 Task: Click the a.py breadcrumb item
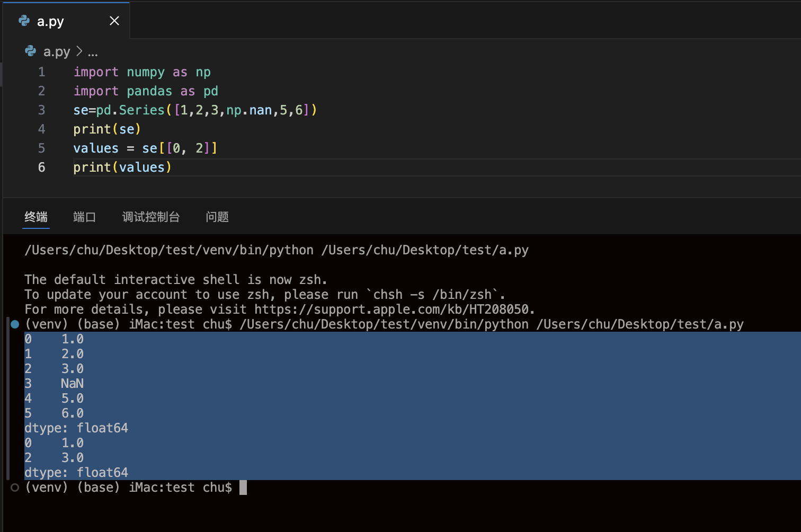(x=57, y=51)
